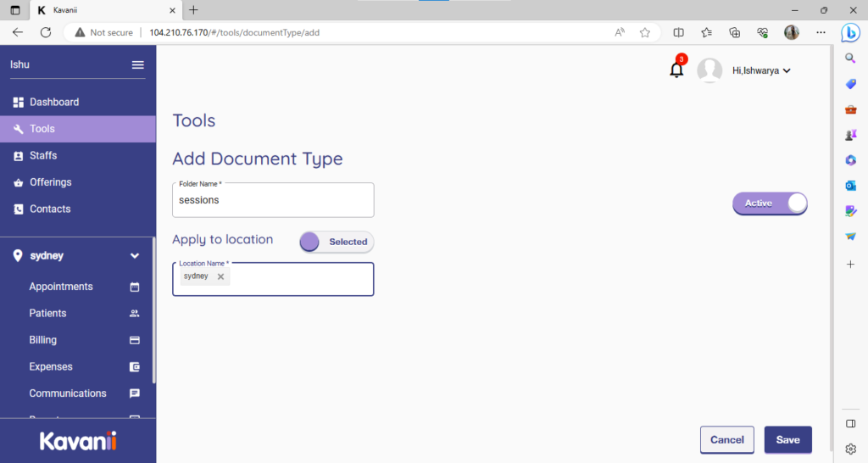
Task: Open Dashboard from the sidebar
Action: (x=54, y=102)
